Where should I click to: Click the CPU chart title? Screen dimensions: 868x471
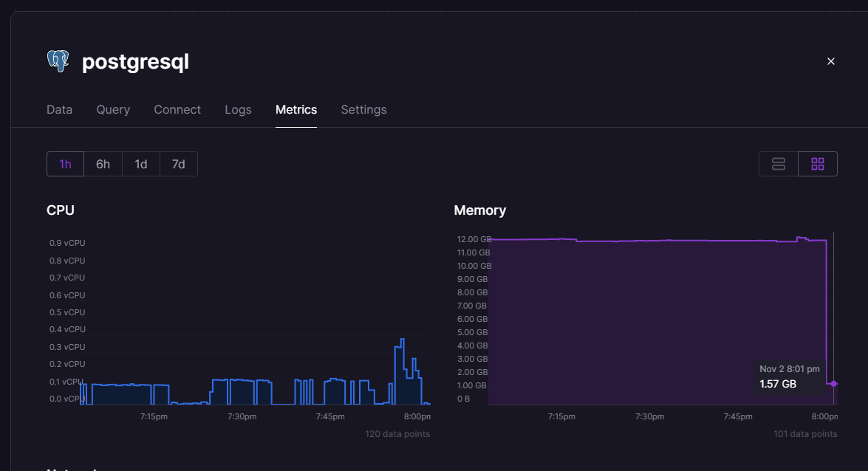(60, 210)
